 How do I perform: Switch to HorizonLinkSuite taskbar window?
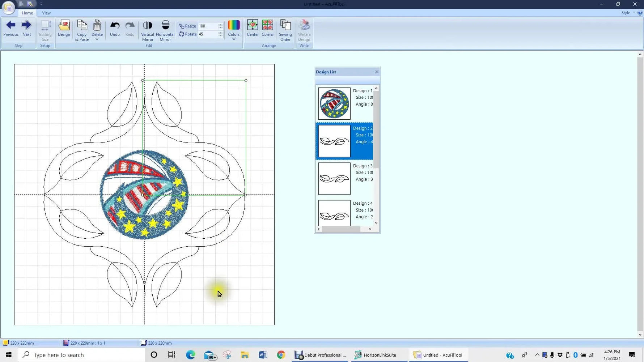point(379,355)
